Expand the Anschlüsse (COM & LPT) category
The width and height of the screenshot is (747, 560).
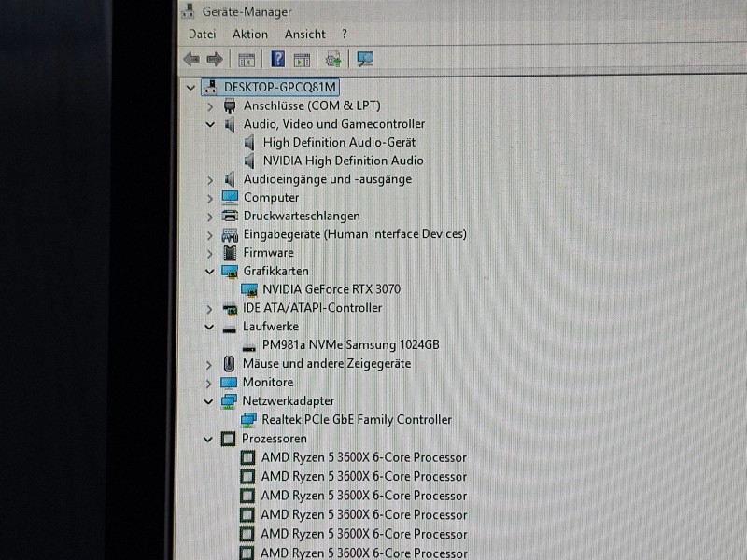click(x=210, y=106)
